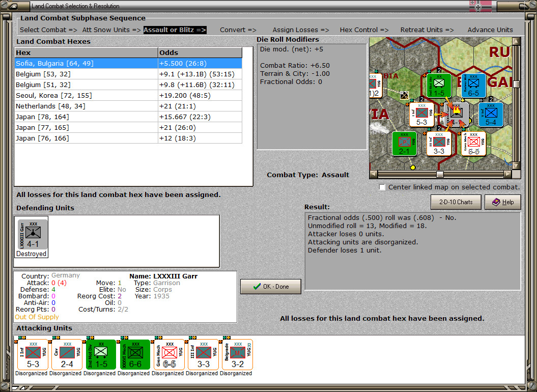Click the Out Of Supply status text
The image size is (537, 392).
click(37, 317)
